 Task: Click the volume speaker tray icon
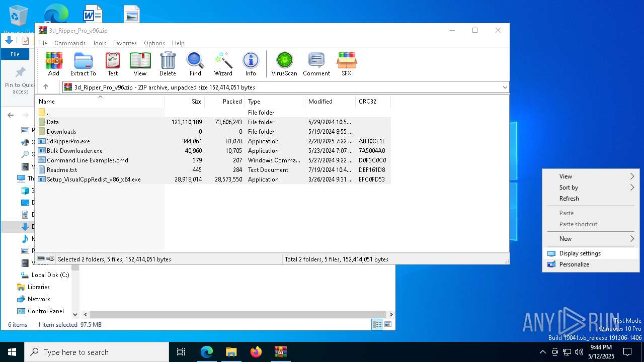coord(579,352)
